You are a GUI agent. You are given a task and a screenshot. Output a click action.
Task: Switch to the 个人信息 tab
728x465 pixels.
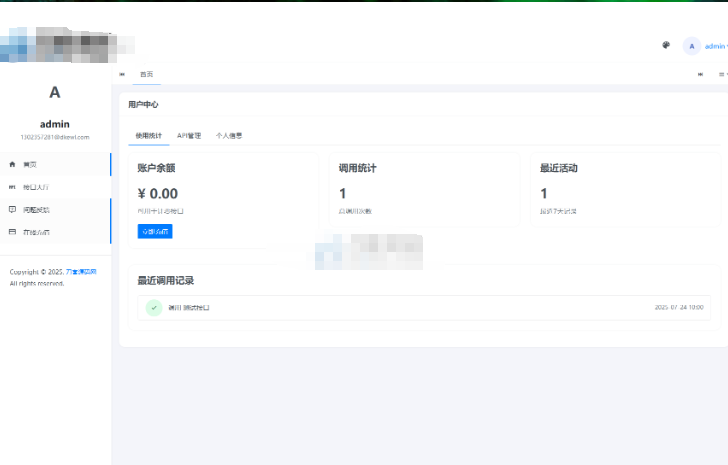(x=229, y=136)
